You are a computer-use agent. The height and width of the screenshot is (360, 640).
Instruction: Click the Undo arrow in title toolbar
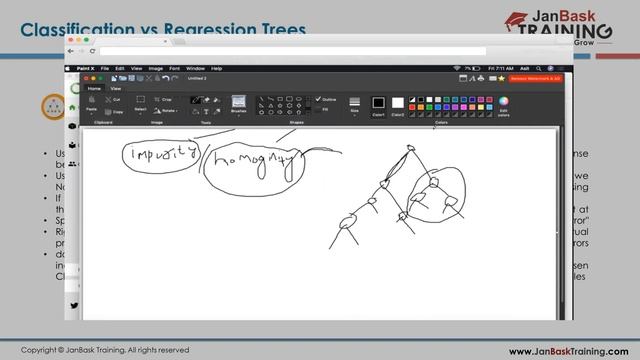pos(166,78)
